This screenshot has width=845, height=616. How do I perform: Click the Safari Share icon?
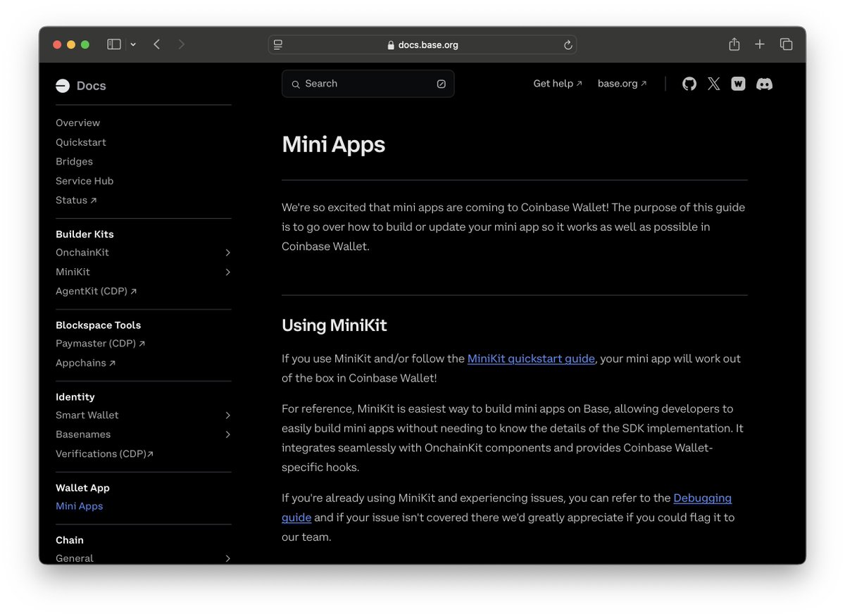734,44
